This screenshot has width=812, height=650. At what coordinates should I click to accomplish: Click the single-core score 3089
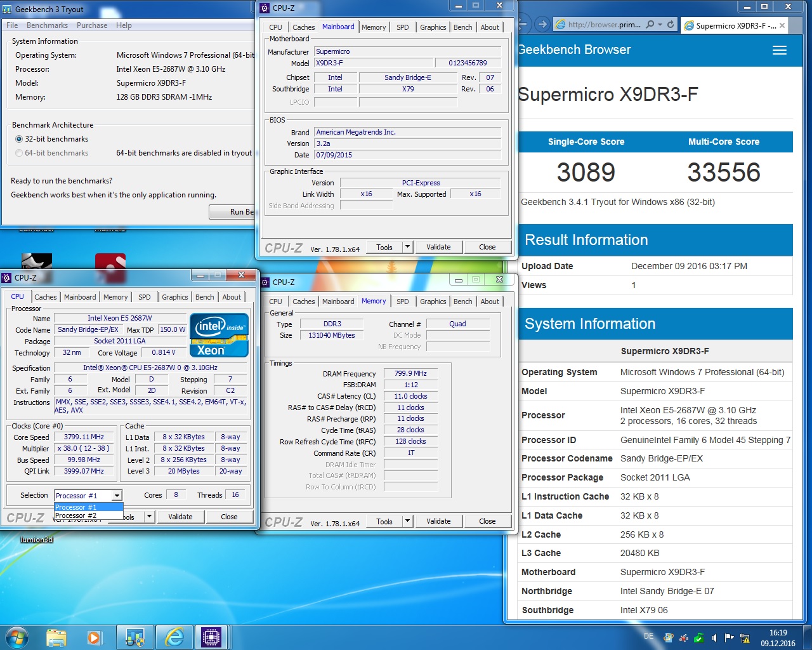pyautogui.click(x=586, y=172)
